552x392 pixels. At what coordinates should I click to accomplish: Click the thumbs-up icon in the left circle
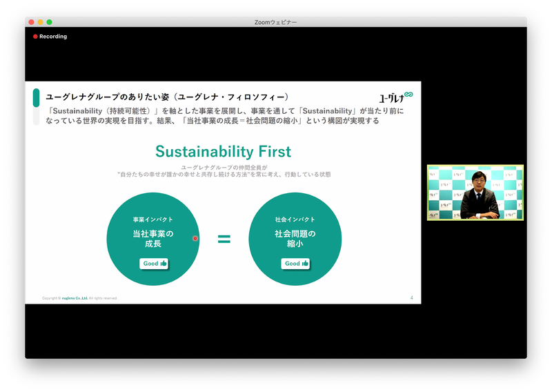(x=164, y=263)
